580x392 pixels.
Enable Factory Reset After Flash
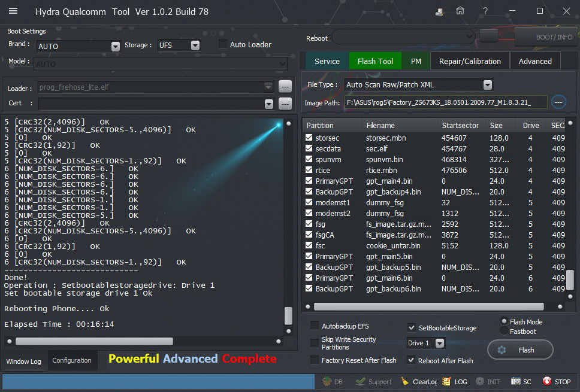[315, 360]
